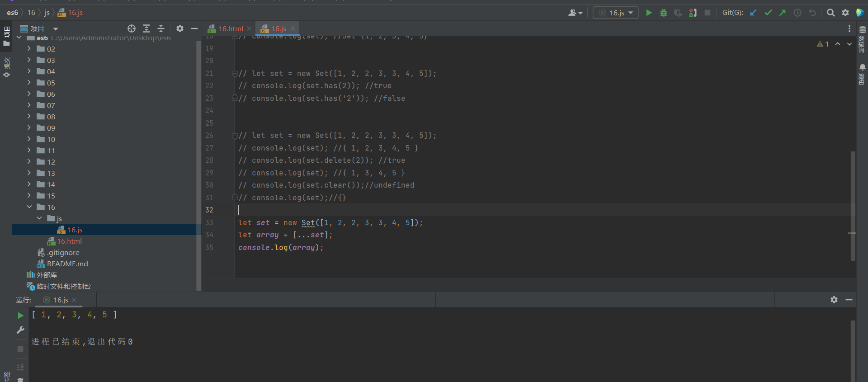This screenshot has width=868, height=382.
Task: Toggle soft-wrap icon in Run panel
Action: click(x=20, y=367)
